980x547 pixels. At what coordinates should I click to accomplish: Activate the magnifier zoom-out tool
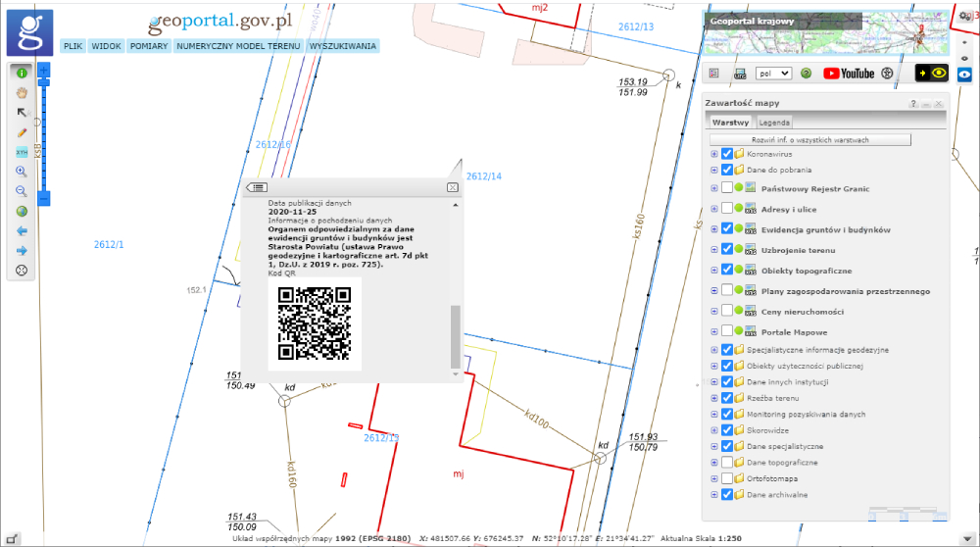pos(22,191)
